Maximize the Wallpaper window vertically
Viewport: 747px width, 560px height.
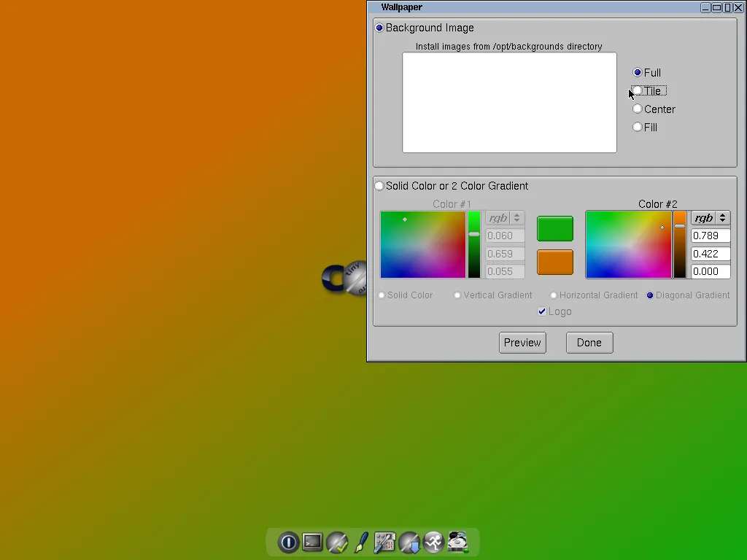click(x=727, y=7)
